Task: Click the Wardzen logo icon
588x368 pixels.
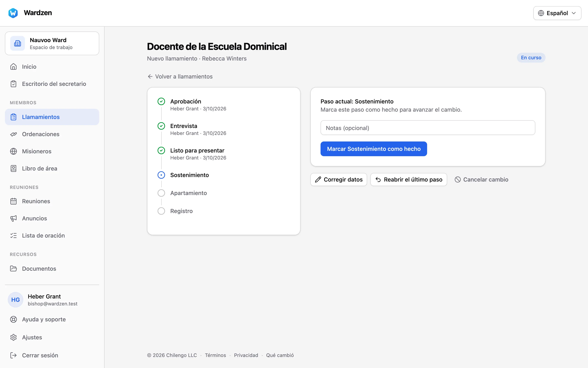Action: (x=13, y=13)
